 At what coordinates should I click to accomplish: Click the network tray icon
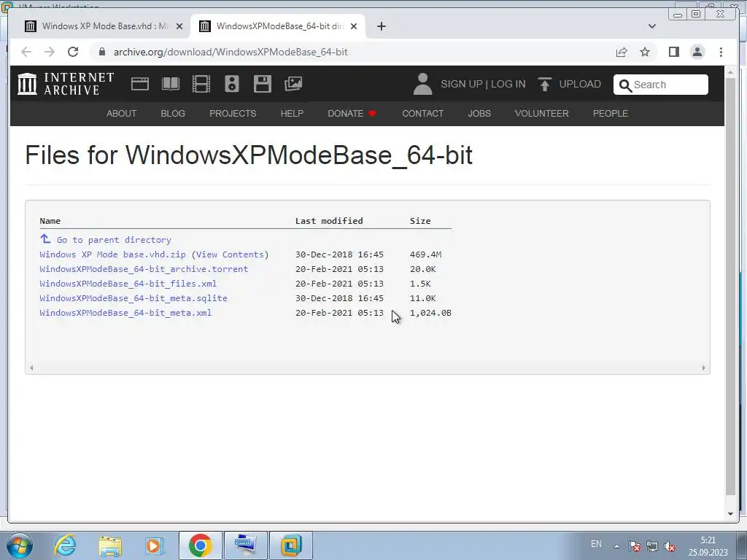tap(651, 546)
